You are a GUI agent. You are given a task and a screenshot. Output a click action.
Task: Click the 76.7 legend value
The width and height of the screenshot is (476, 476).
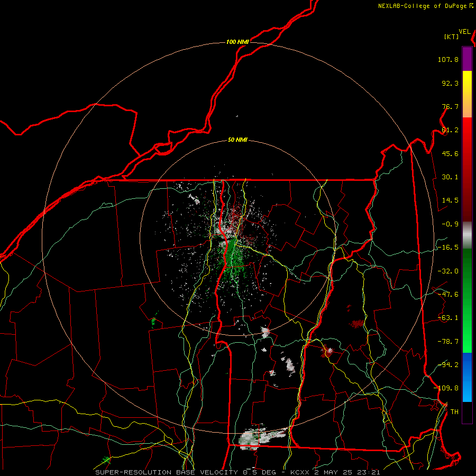pyautogui.click(x=450, y=106)
